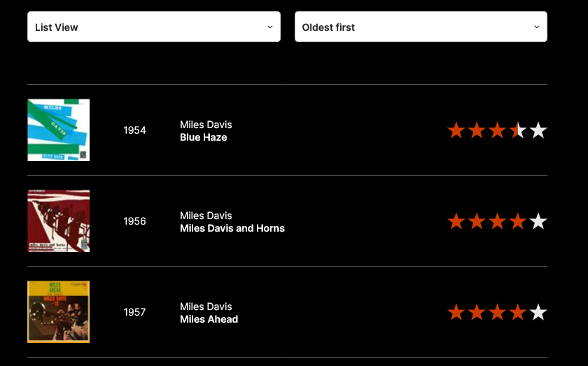Click the first star of Blue Haze rating

click(456, 130)
